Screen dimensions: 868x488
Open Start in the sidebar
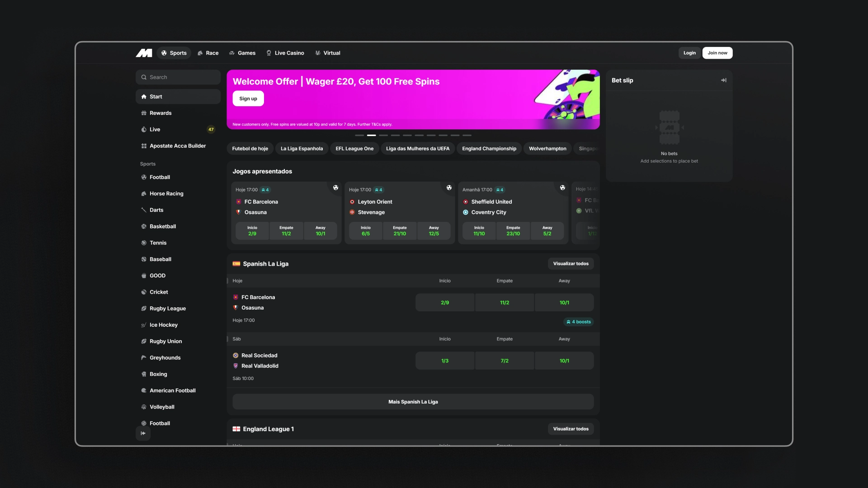pos(178,97)
